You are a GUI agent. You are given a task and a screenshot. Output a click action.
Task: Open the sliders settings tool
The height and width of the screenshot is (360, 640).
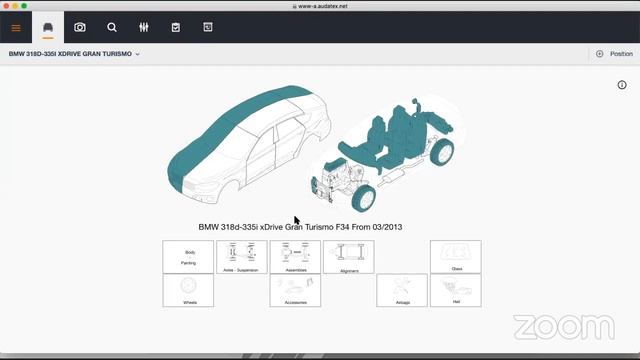pyautogui.click(x=144, y=27)
